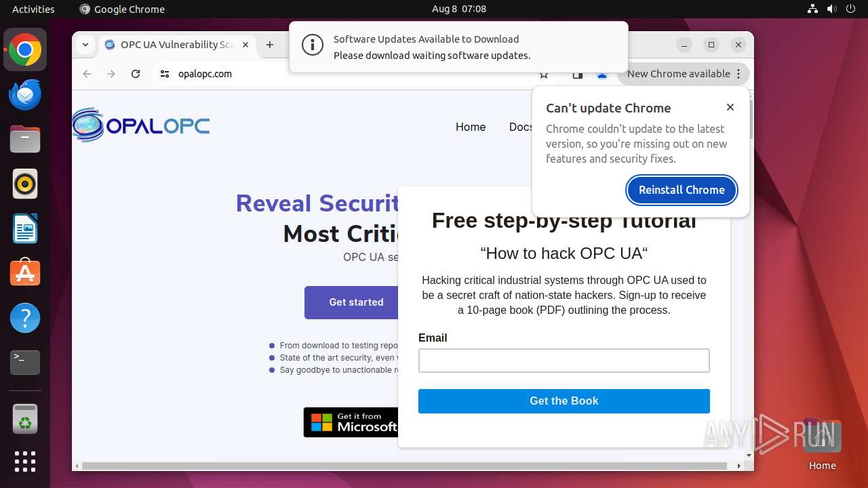Expand Chrome's tab search dropdown

85,45
